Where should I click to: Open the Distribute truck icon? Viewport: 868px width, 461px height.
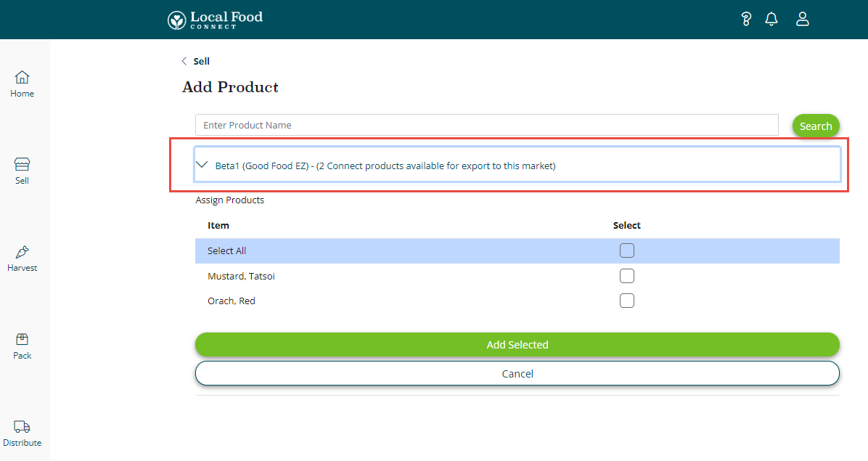point(22,427)
